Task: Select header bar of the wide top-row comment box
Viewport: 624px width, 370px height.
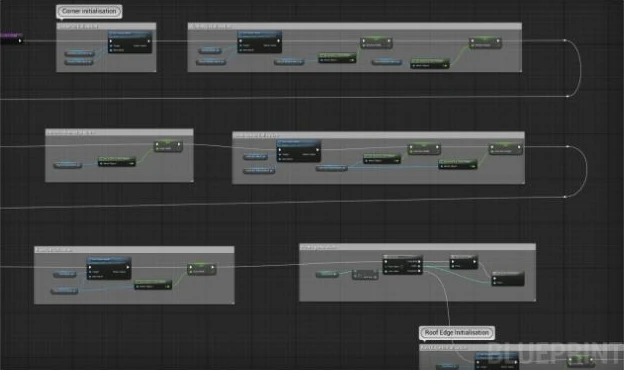Action: pos(355,26)
